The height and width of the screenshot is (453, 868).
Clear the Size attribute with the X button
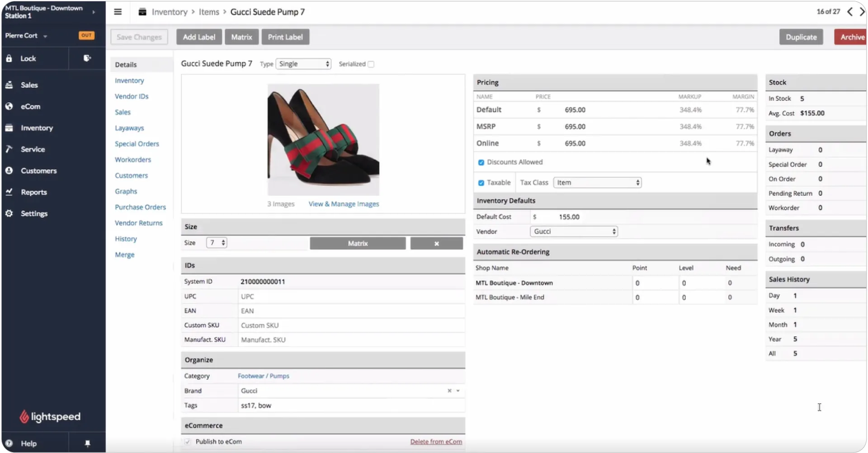pyautogui.click(x=437, y=243)
